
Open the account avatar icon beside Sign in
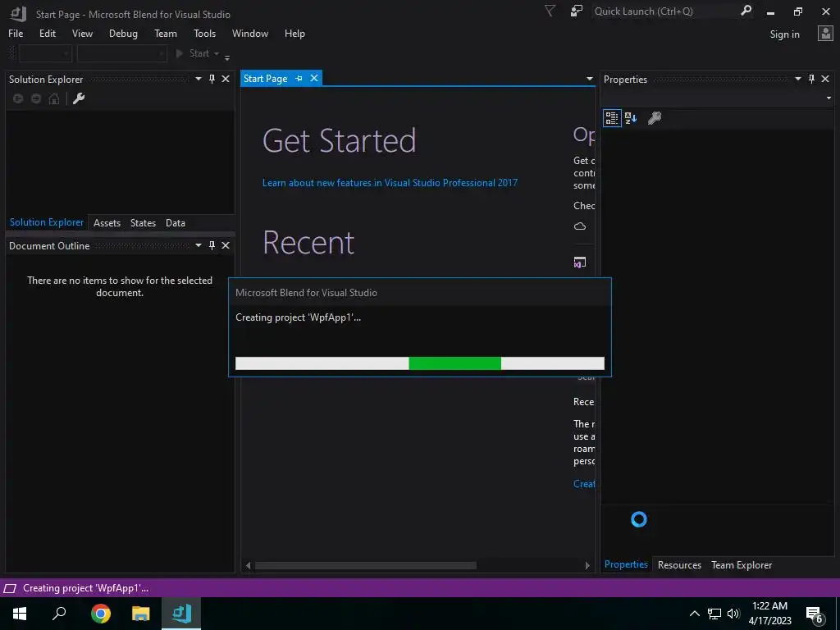pyautogui.click(x=825, y=33)
